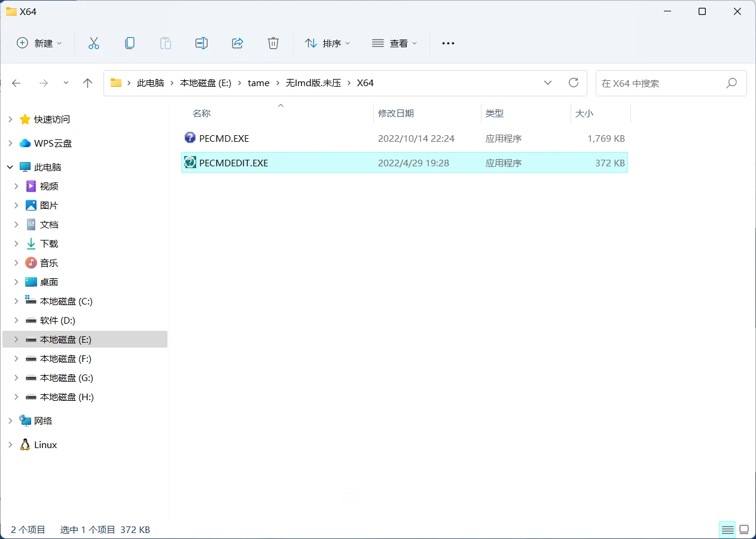Click the PECMDEDIT.EXE file icon
The width and height of the screenshot is (756, 539).
190,162
